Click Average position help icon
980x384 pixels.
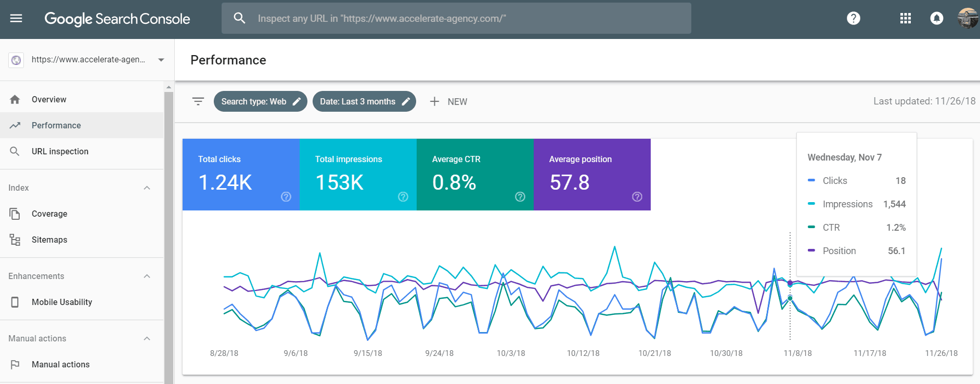tap(637, 196)
